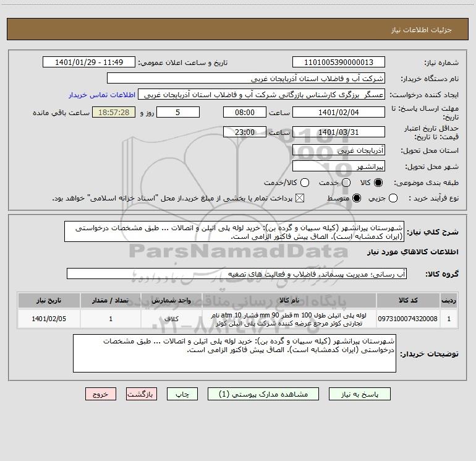Screen dimensions: 476x461
Task: Click the buyer organization name field
Action: click(x=246, y=79)
